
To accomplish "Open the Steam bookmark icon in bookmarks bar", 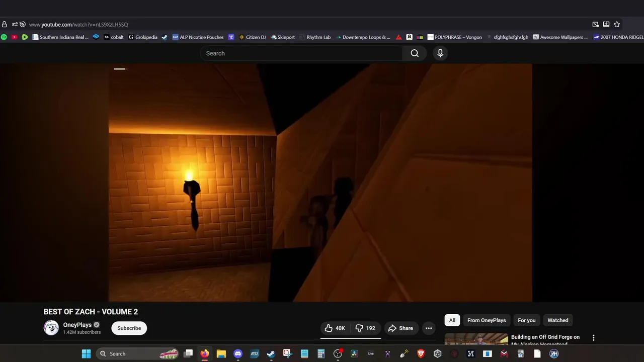I will tap(165, 37).
